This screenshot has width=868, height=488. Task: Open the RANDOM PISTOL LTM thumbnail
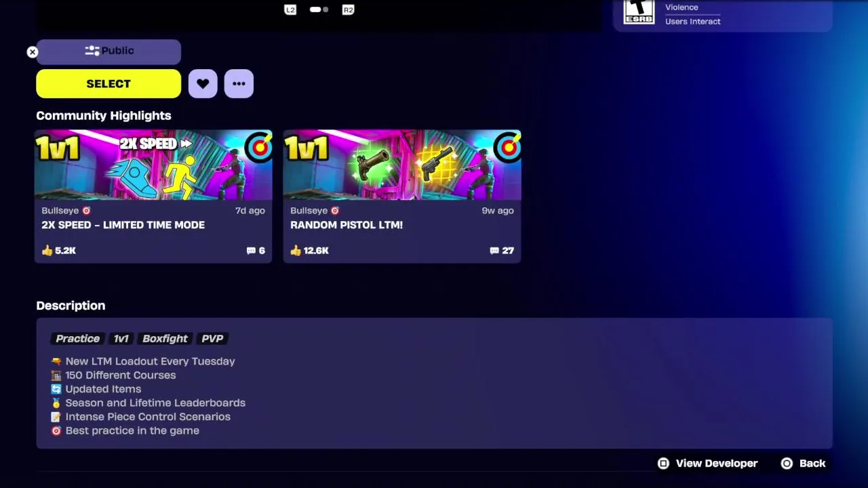[x=402, y=165]
